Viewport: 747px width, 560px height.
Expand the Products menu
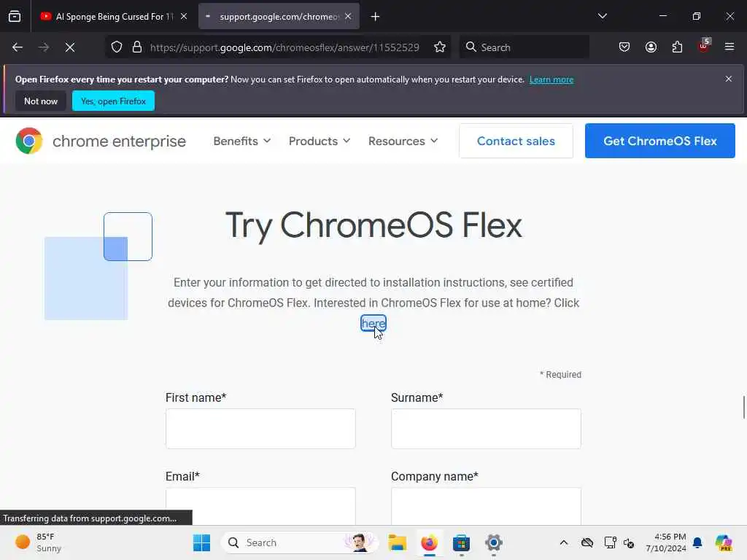pyautogui.click(x=320, y=141)
